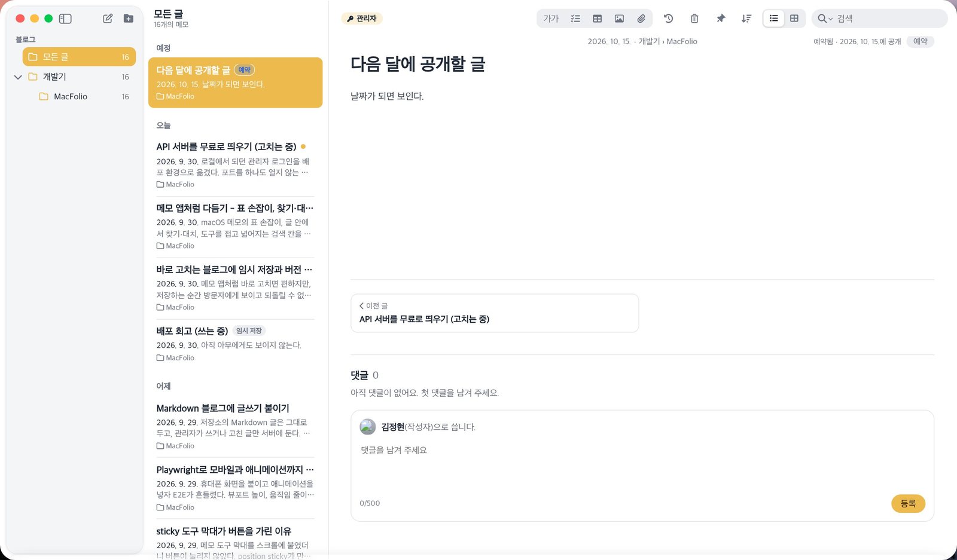
Task: Click the 개발기 breadcrumb in post header
Action: point(649,41)
